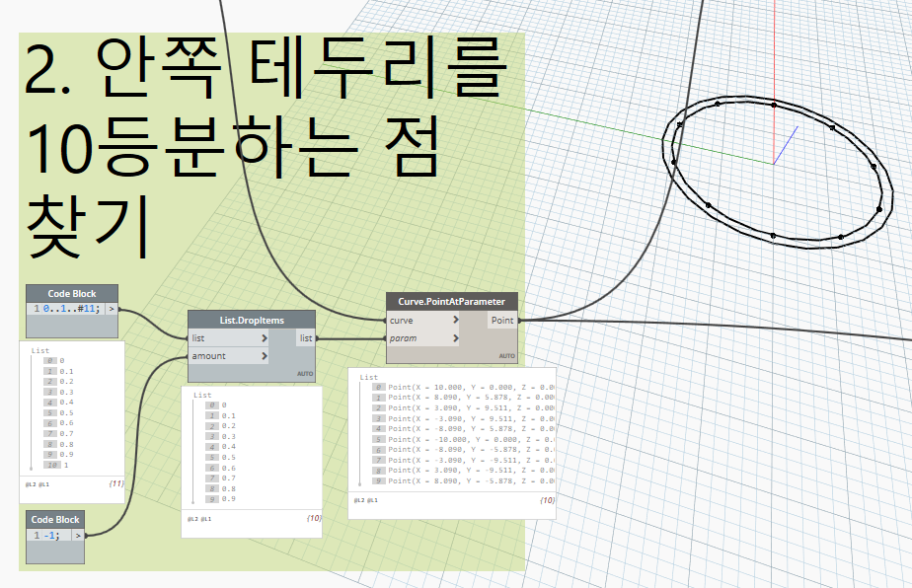The height and width of the screenshot is (588, 912).
Task: Click the AUTO lacing label on Curve.PointAtParameter
Action: tap(506, 355)
